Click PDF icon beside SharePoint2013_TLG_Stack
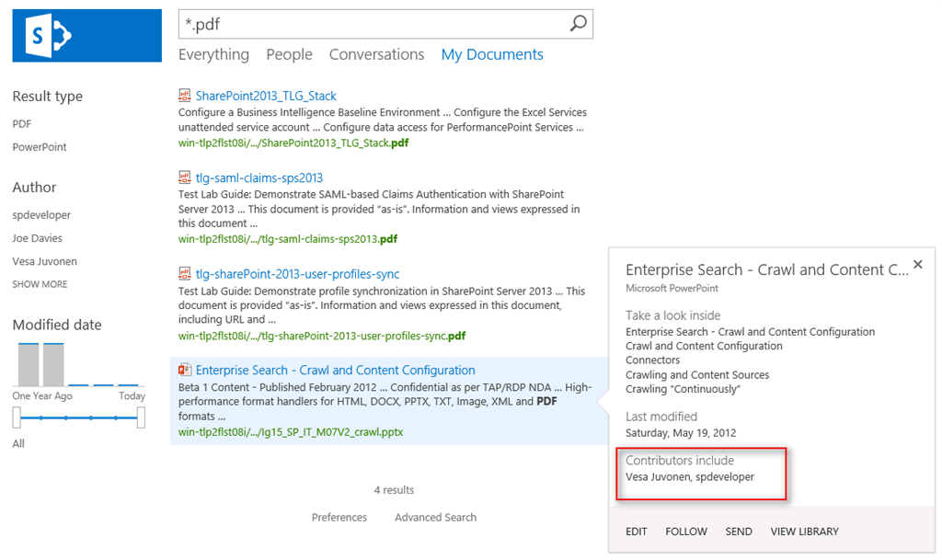The width and height of the screenshot is (942, 560). pyautogui.click(x=185, y=96)
